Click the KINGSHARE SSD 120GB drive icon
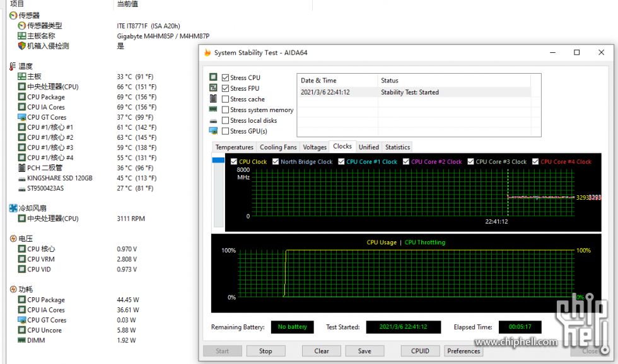Screen dimensions: 618x364 click(21, 179)
